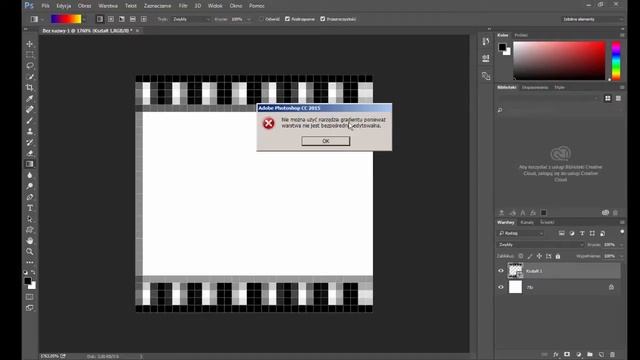The width and height of the screenshot is (640, 360).
Task: Create a new layer
Action: coord(601,354)
